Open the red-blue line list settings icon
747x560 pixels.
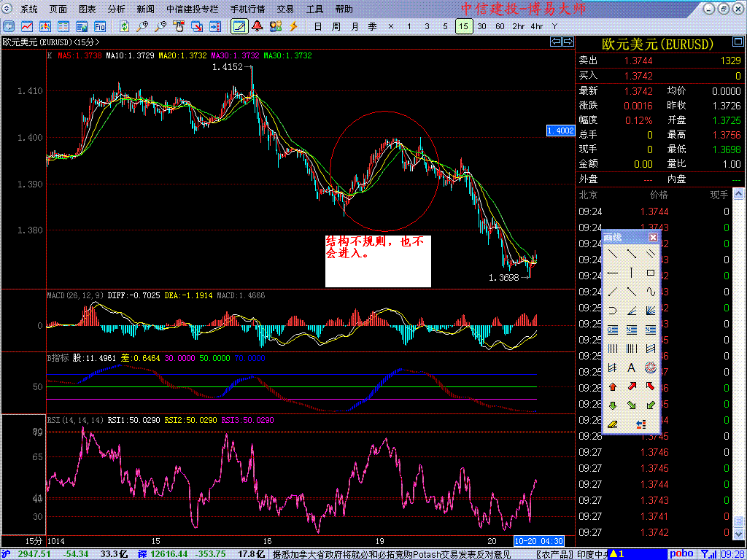click(640, 424)
